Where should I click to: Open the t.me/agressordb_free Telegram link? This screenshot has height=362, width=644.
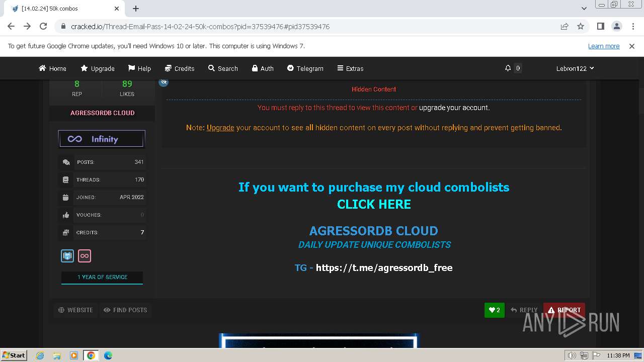point(384,267)
